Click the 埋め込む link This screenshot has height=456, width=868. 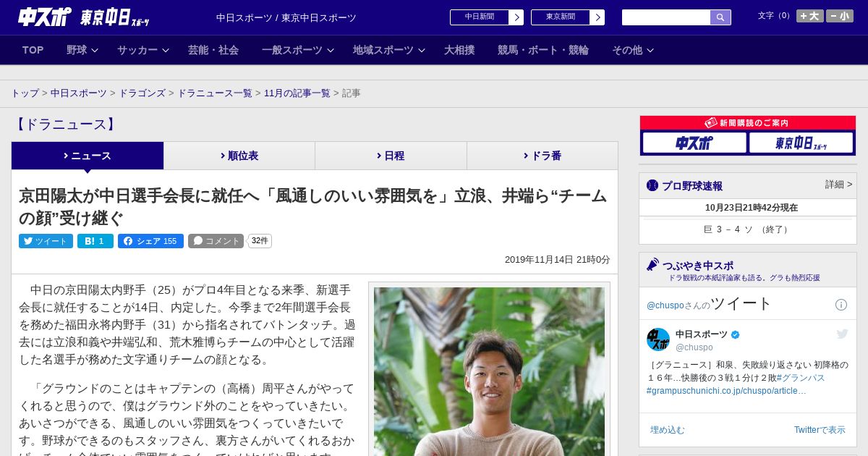pos(667,430)
